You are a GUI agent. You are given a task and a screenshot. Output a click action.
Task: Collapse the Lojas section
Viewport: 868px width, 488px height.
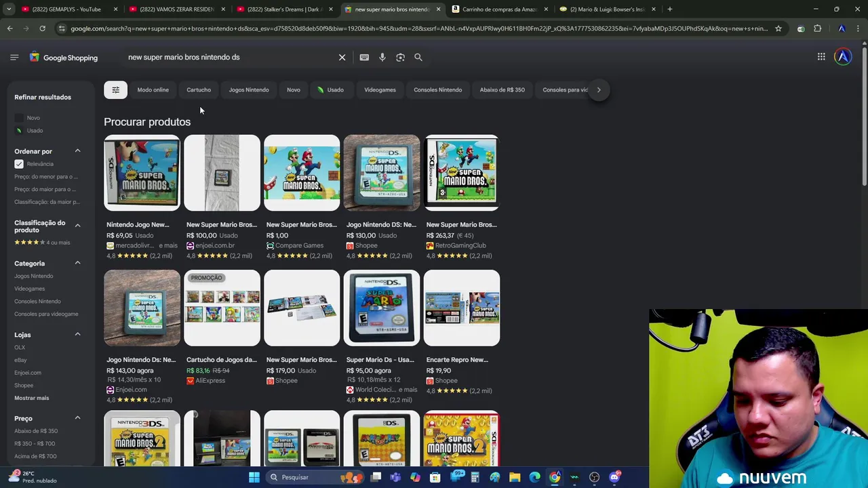(x=77, y=334)
